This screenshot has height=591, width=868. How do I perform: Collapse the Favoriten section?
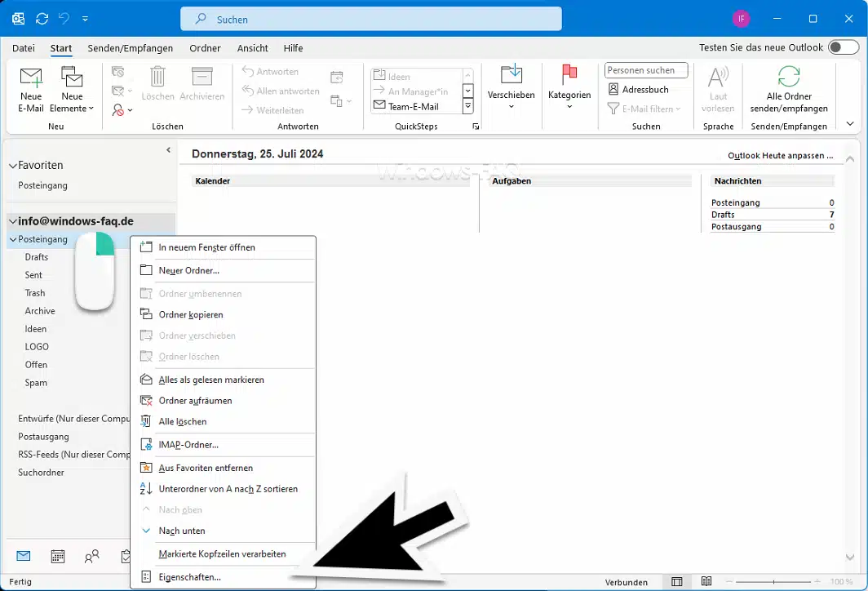click(x=13, y=166)
